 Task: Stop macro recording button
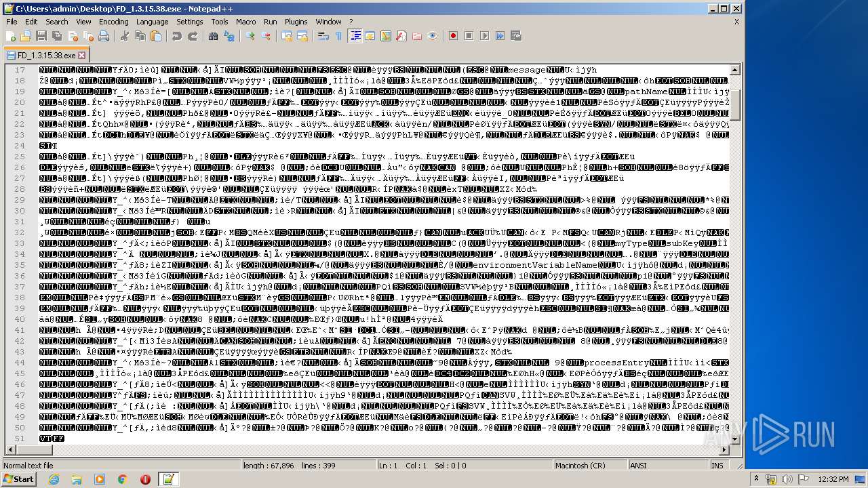[469, 36]
